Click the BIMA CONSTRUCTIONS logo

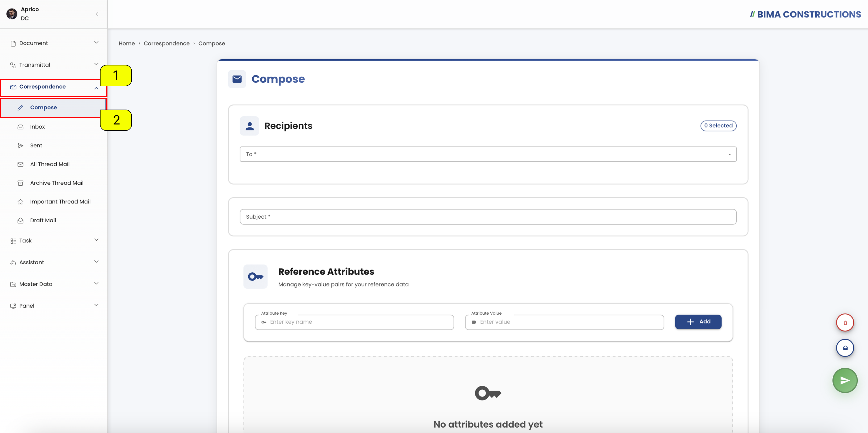[x=805, y=14]
